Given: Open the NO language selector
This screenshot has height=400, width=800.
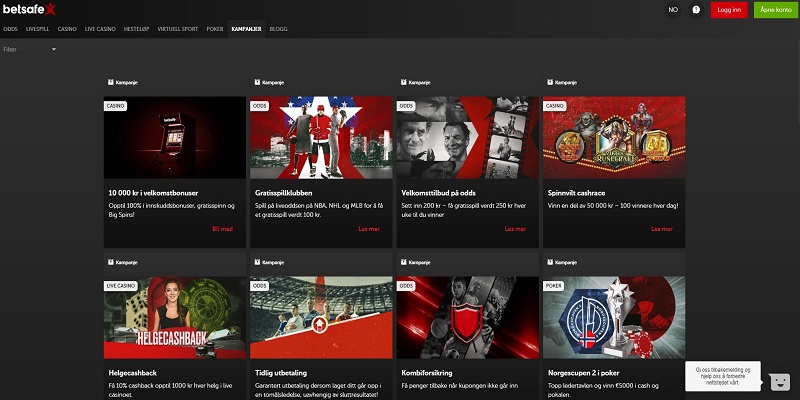Looking at the screenshot, I should point(673,10).
